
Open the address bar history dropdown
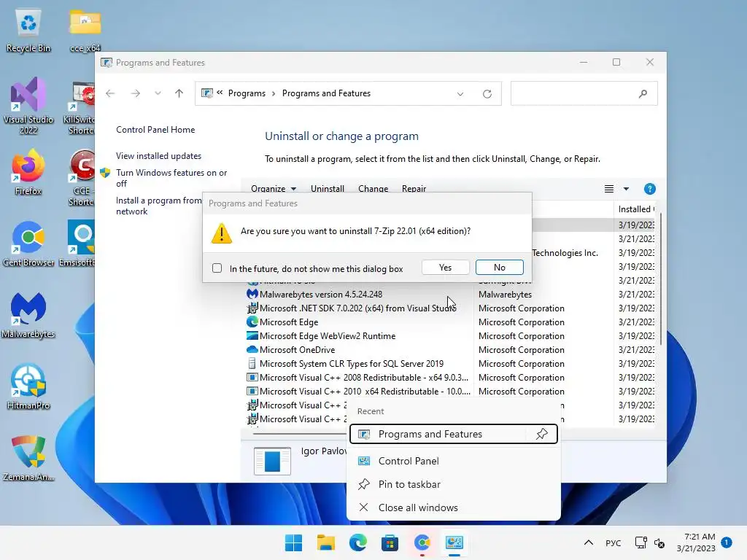[x=460, y=94]
